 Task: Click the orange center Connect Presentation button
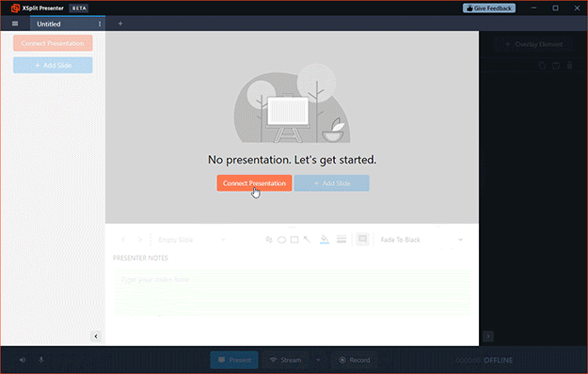pyautogui.click(x=254, y=183)
